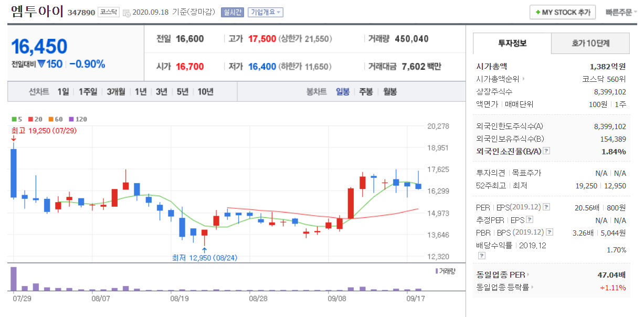Image resolution: width=644 pixels, height=317 pixels.
Task: Click the 07/29 high candle on chart
Action: (13, 173)
